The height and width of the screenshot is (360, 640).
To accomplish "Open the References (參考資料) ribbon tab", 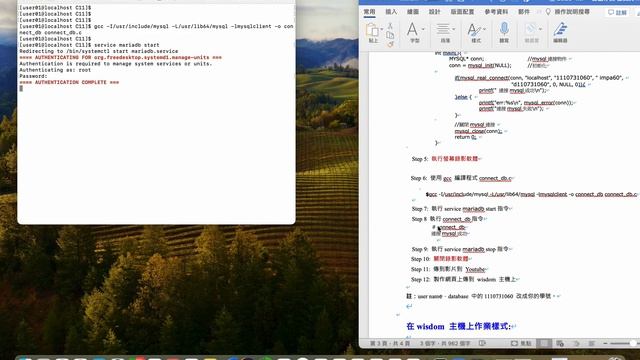I will pyautogui.click(x=496, y=12).
